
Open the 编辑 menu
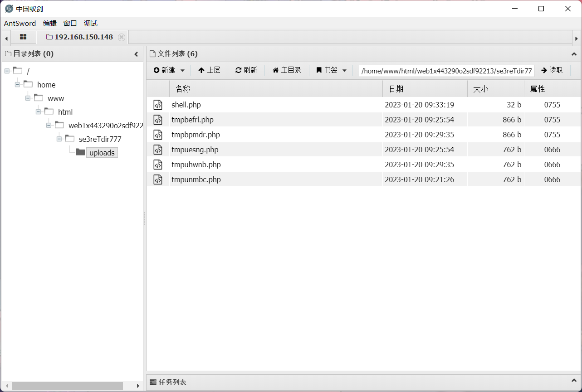point(50,24)
